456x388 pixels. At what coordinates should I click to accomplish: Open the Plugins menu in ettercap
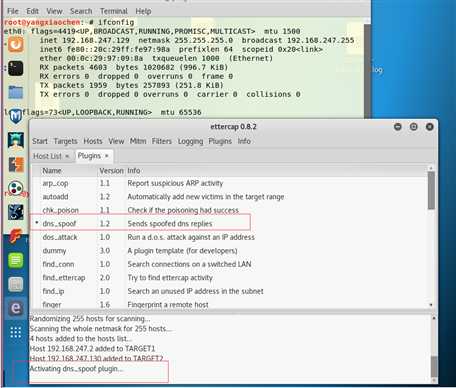click(220, 141)
